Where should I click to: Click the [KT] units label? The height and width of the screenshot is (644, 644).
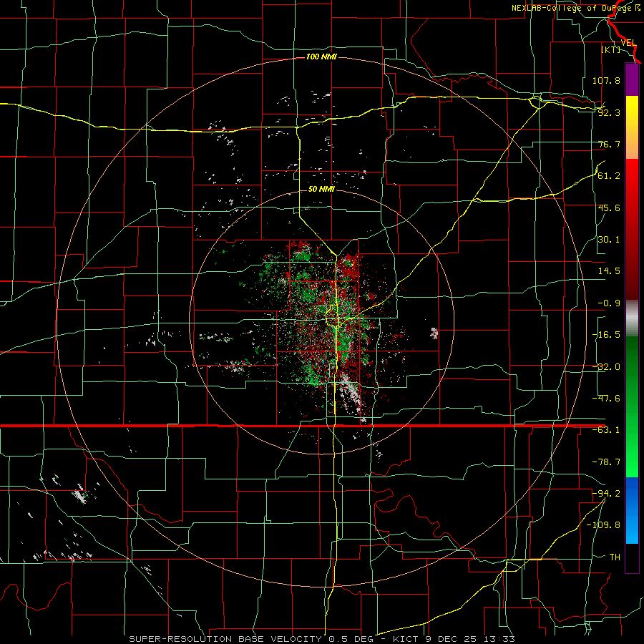[x=611, y=49]
